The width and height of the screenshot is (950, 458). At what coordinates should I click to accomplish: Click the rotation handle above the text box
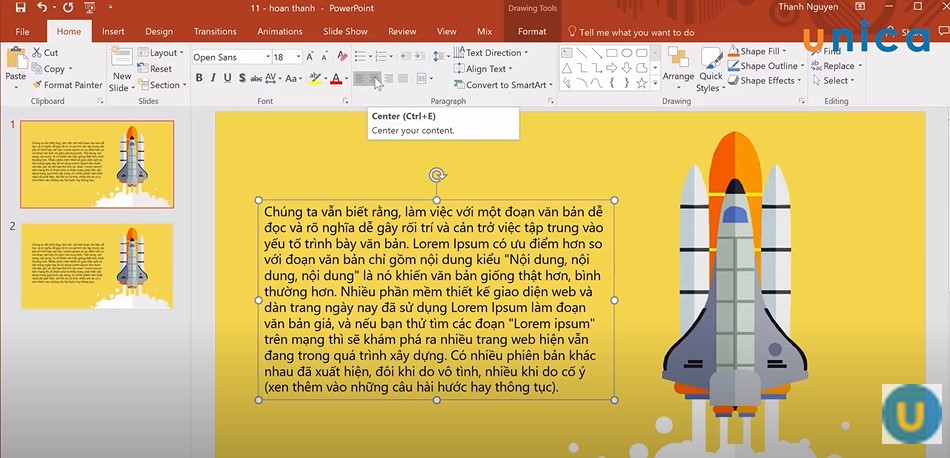pyautogui.click(x=436, y=175)
